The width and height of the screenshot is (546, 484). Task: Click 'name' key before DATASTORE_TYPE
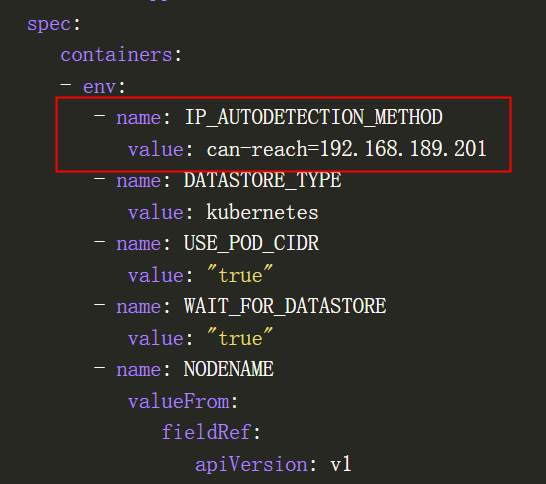(x=139, y=181)
